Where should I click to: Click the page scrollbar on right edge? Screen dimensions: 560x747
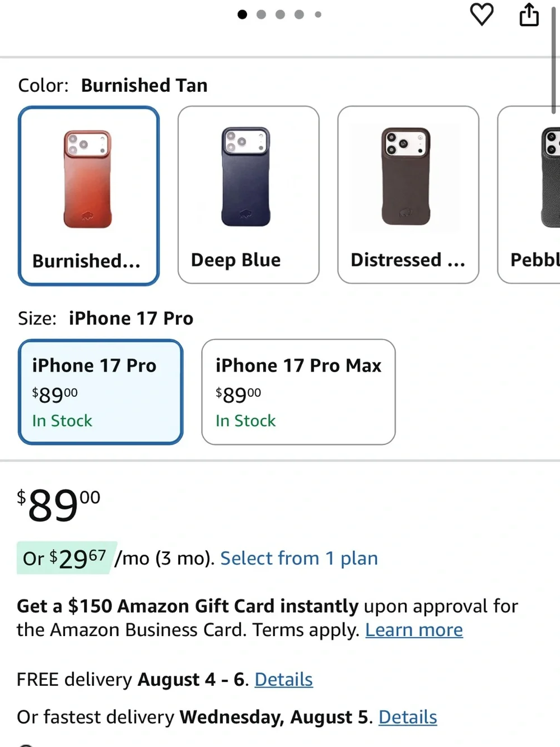554,59
